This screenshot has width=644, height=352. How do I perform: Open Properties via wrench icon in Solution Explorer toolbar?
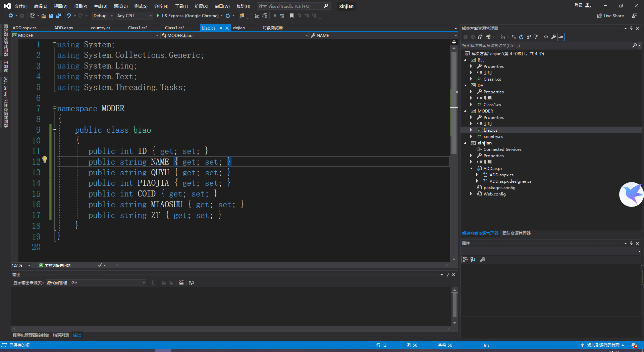click(x=553, y=37)
